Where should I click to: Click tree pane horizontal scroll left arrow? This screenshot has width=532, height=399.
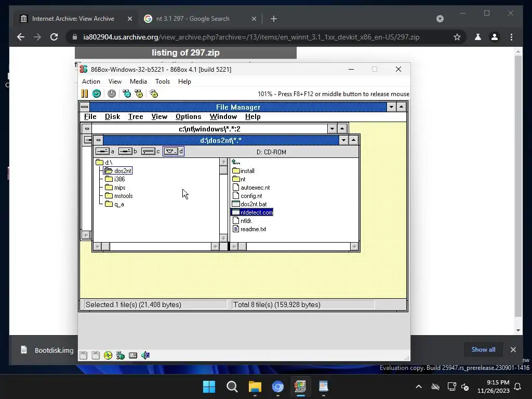pos(97,247)
